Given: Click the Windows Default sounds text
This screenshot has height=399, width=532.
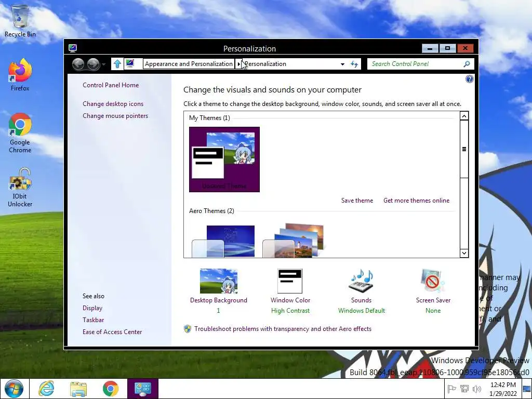Looking at the screenshot, I should pos(362,311).
